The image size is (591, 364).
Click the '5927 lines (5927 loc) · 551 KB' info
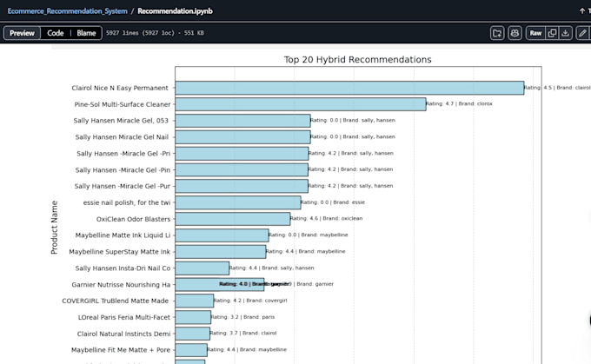155,33
